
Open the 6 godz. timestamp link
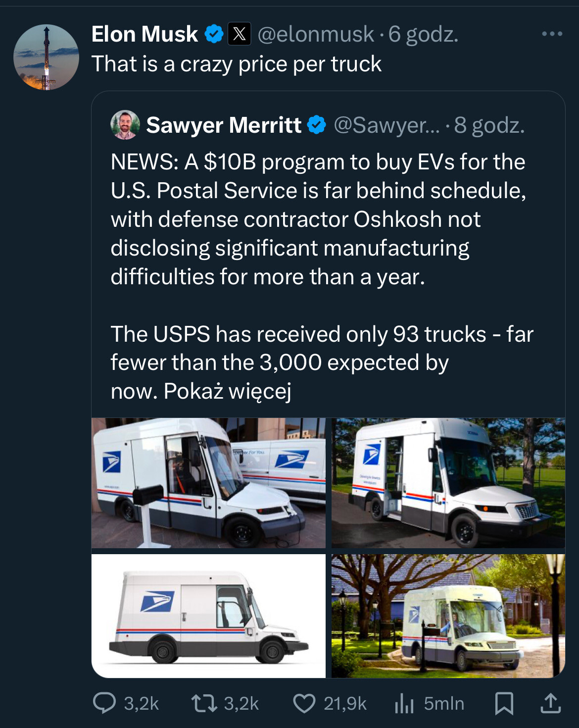424,34
